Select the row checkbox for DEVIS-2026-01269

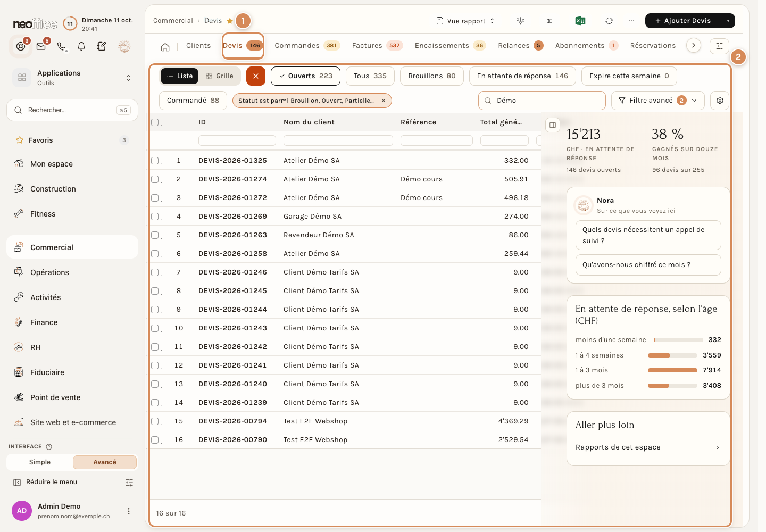(x=155, y=217)
